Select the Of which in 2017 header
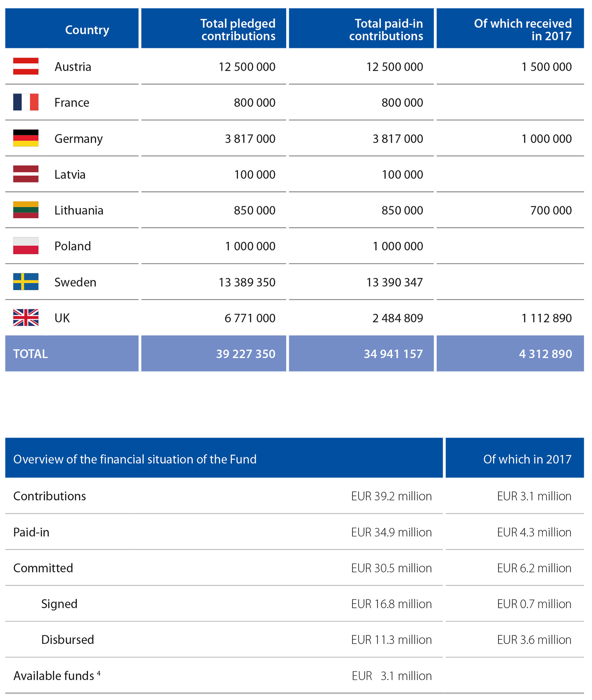This screenshot has height=700, width=592. click(527, 459)
